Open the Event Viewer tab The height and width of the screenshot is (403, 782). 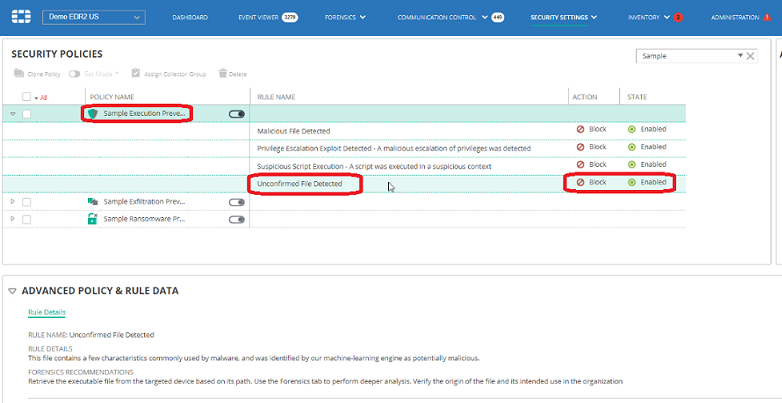(259, 17)
